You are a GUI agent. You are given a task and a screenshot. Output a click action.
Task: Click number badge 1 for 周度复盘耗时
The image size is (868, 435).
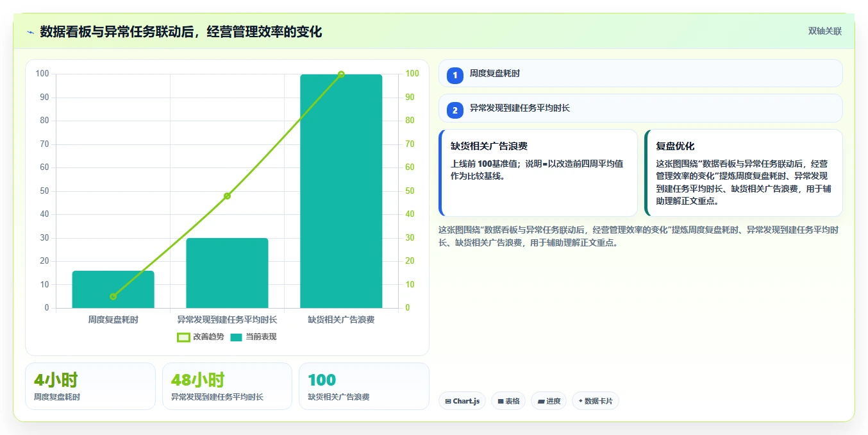coord(455,75)
